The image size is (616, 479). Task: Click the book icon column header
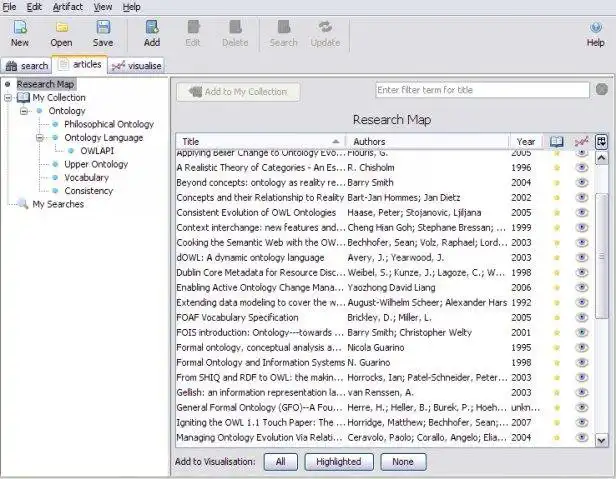(x=556, y=141)
